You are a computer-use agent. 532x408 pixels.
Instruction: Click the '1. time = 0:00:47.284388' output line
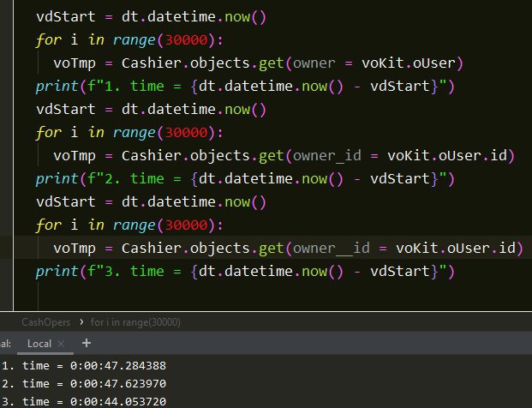pos(84,365)
